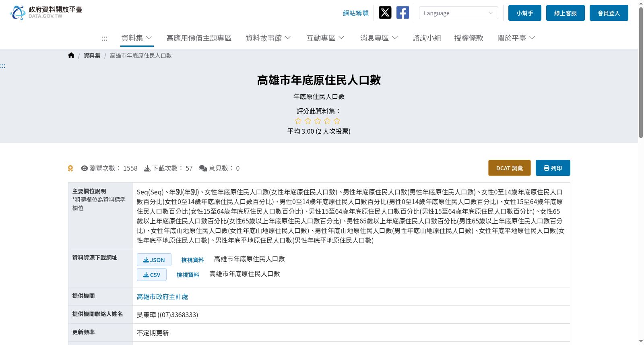Click the ::: accesskey marker in navigation
This screenshot has width=644, height=345.
coord(104,38)
